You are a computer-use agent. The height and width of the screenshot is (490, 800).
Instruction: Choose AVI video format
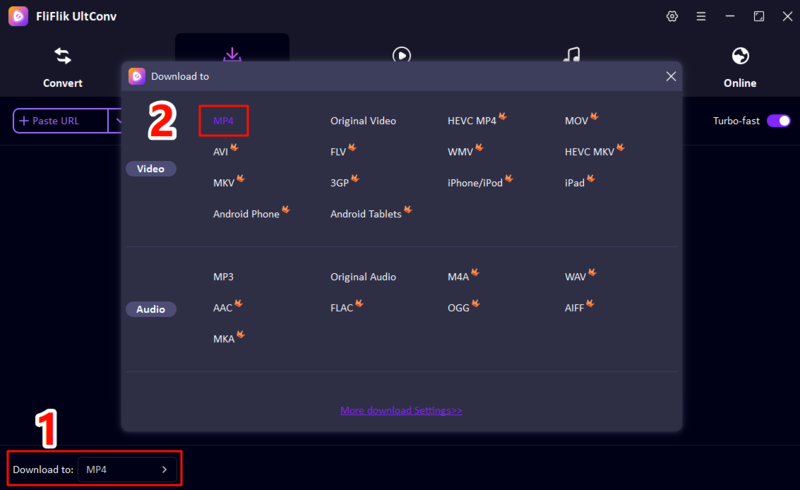pos(220,152)
